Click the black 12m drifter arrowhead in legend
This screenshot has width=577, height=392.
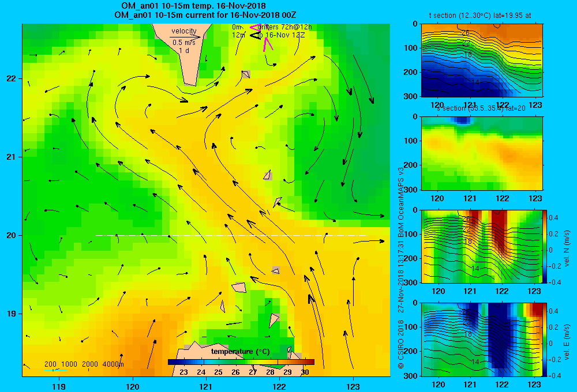(256, 35)
